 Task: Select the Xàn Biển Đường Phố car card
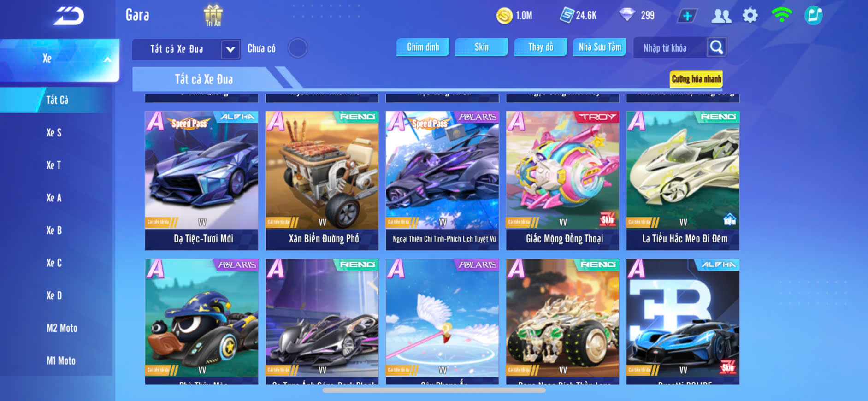pos(322,181)
